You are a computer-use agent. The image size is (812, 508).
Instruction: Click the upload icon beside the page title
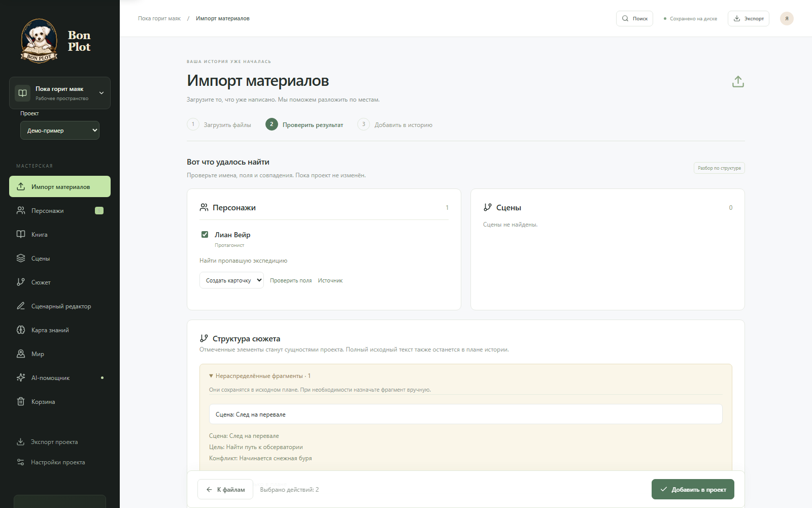pyautogui.click(x=738, y=81)
